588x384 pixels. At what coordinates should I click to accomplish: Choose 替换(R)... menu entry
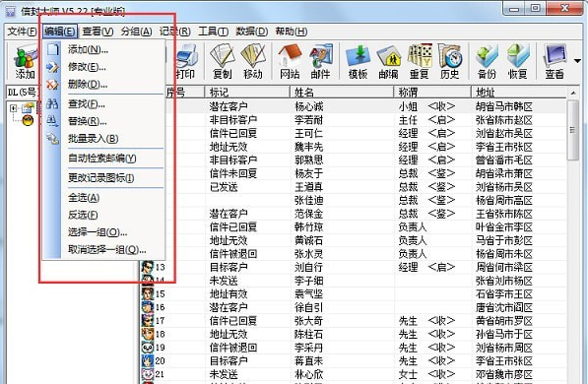[104, 121]
